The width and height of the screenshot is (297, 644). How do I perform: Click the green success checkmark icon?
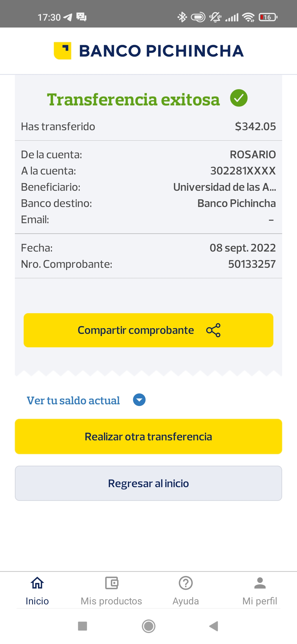click(239, 98)
